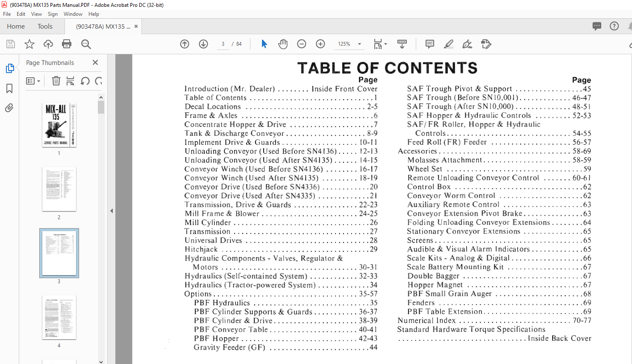The width and height of the screenshot is (632, 364).
Task: Close the (903478A) MX135 document tab
Action: coord(136,26)
